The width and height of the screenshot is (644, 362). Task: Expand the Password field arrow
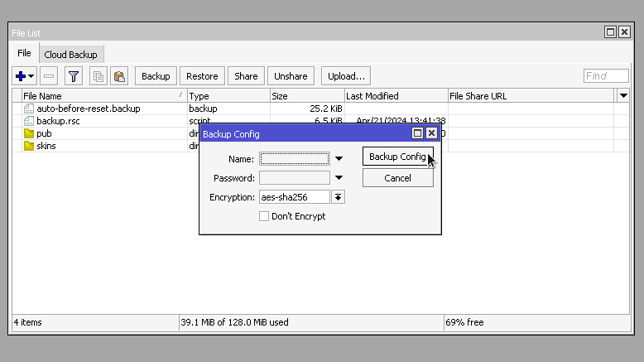point(339,178)
